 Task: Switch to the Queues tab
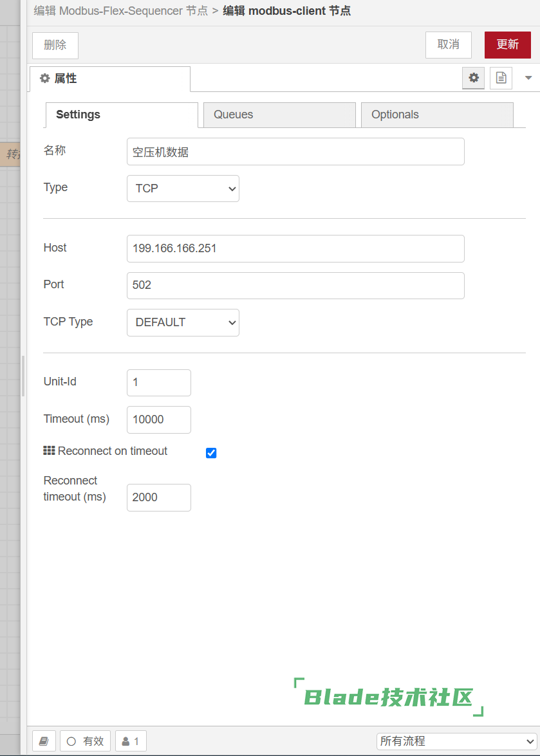click(279, 115)
